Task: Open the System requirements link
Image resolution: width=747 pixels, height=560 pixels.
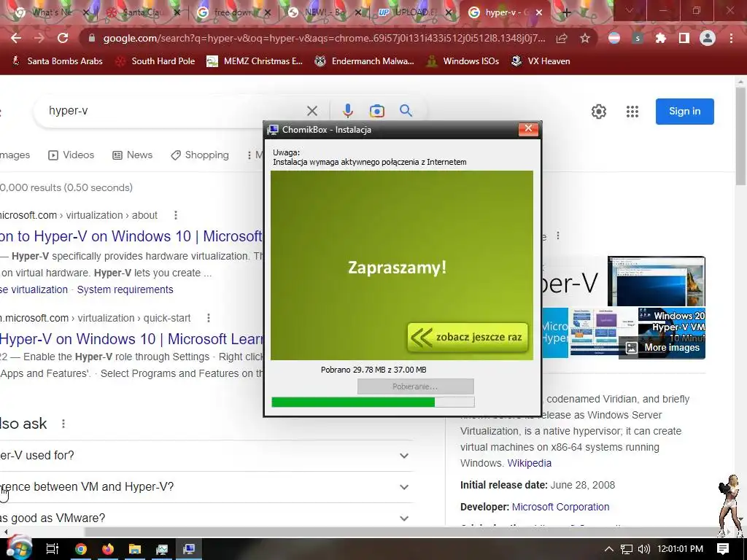Action: [x=125, y=289]
